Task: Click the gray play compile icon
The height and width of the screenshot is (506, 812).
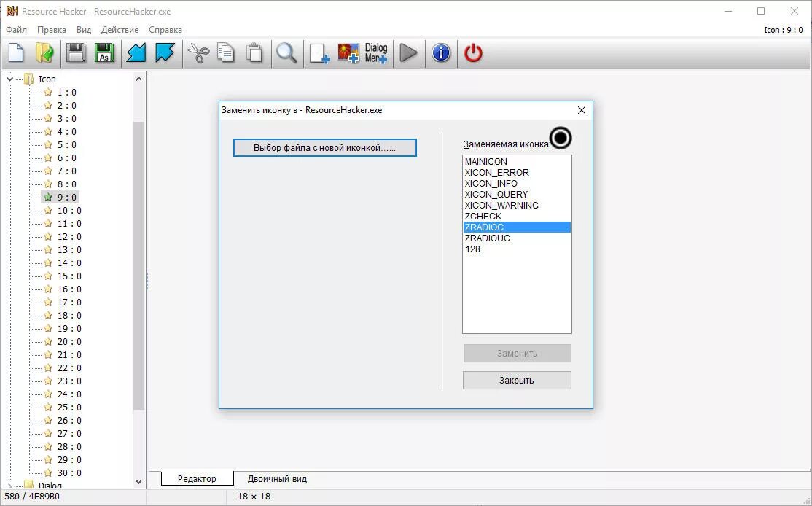Action: pyautogui.click(x=409, y=52)
